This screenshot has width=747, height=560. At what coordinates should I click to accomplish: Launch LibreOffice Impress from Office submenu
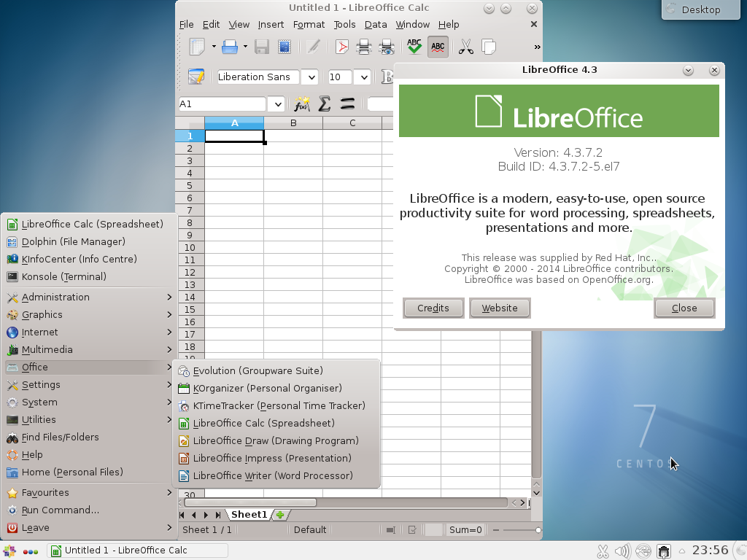click(x=276, y=458)
